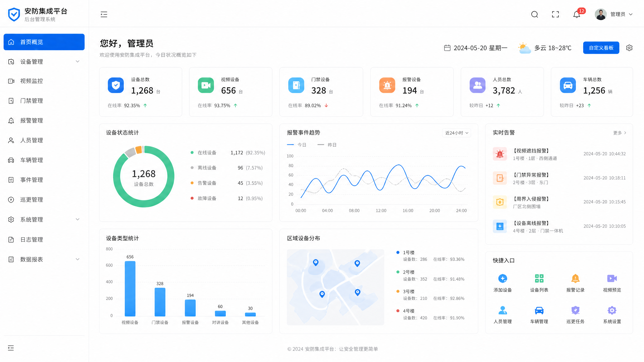Click the 人员总数 people card icon

[477, 85]
